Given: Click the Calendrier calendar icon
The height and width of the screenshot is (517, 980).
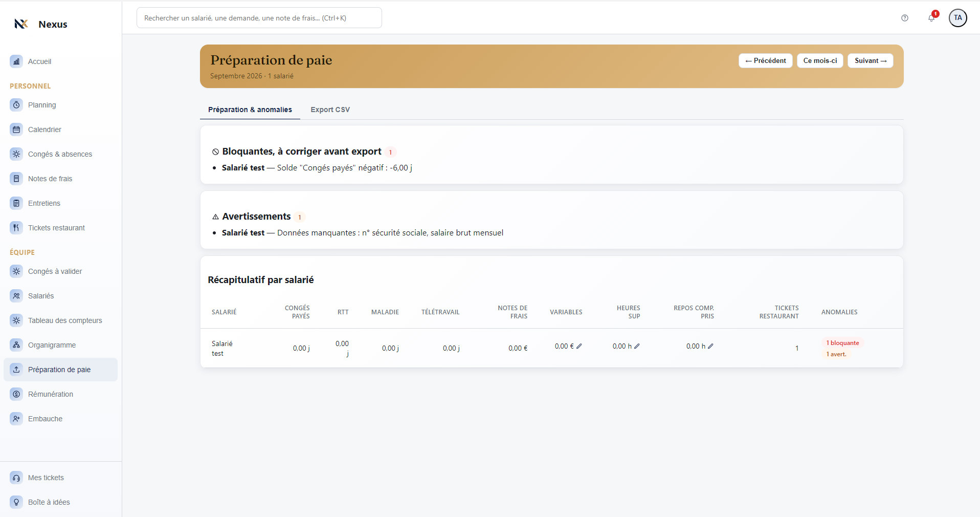Looking at the screenshot, I should coord(16,130).
